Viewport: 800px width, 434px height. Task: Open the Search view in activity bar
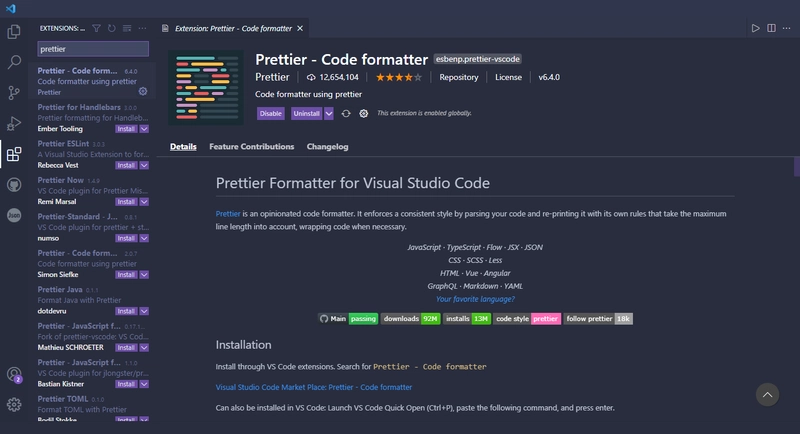point(14,62)
